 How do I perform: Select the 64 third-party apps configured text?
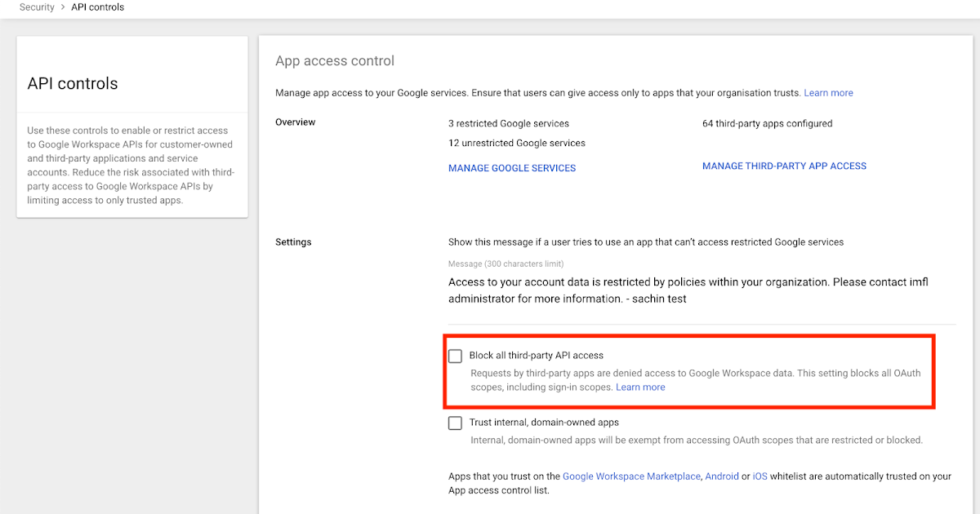click(767, 124)
